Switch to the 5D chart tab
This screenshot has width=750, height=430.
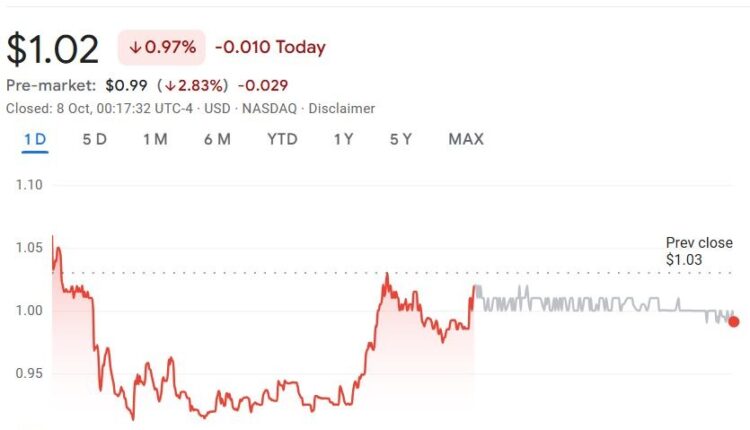[94, 139]
